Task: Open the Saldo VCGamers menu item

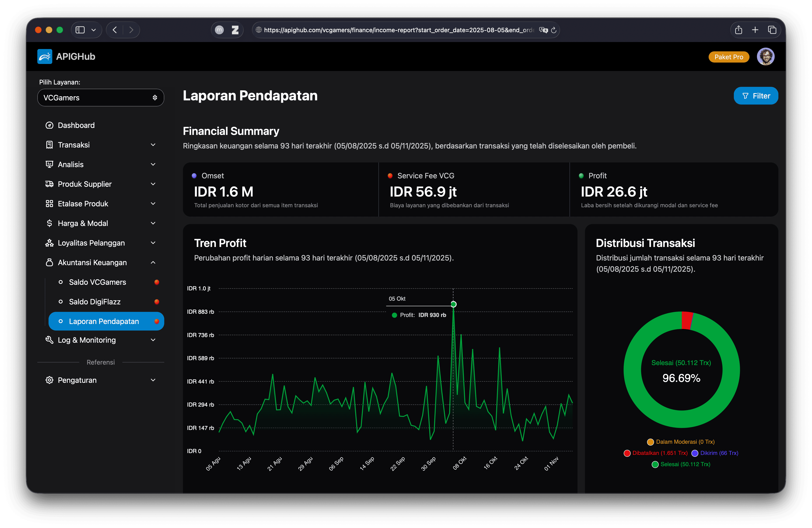Action: [x=97, y=282]
